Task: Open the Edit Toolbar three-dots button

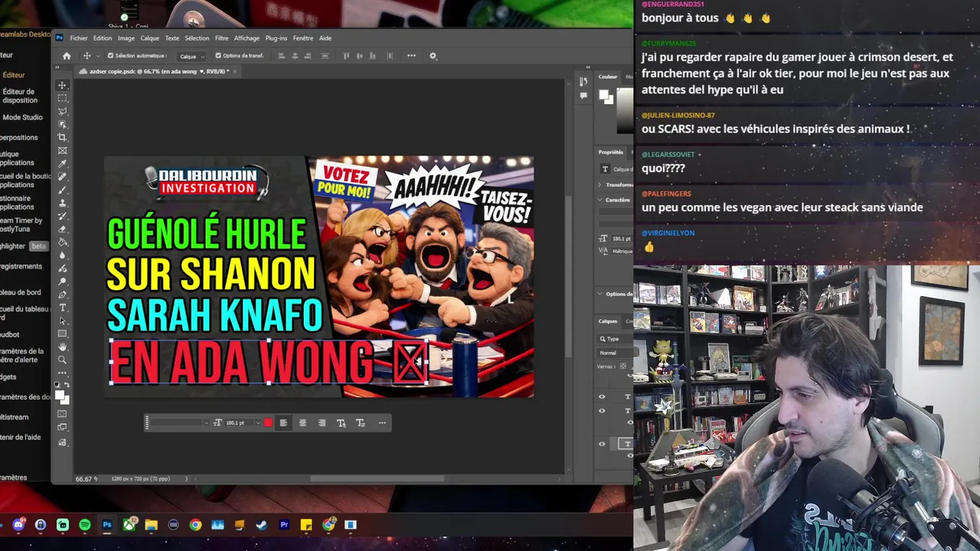Action: (x=62, y=373)
